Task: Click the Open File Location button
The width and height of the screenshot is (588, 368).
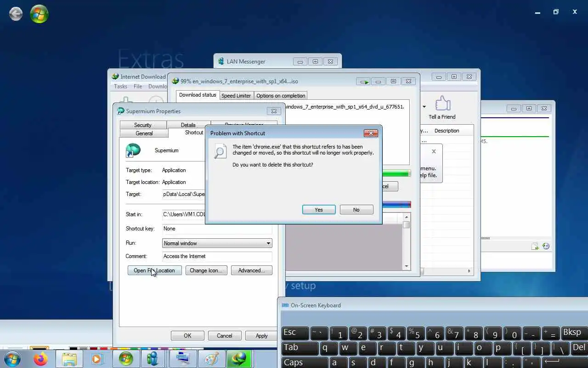Action: click(x=154, y=270)
